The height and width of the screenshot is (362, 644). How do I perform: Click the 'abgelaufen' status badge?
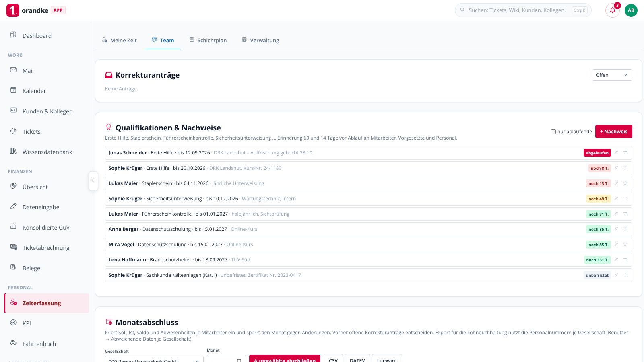click(597, 153)
